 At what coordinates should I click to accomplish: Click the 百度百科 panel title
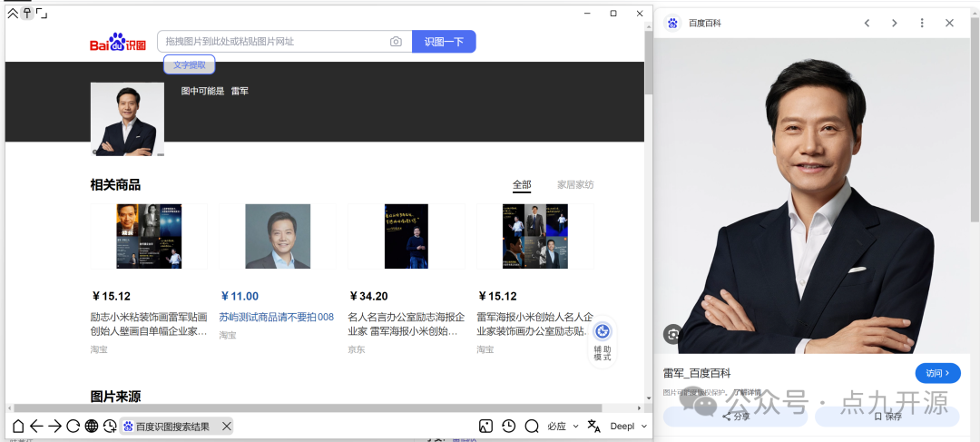tap(705, 23)
